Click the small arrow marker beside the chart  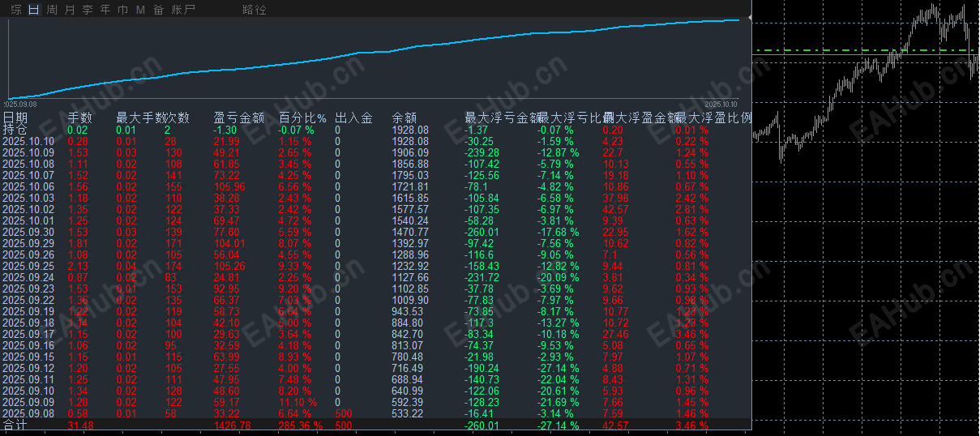pyautogui.click(x=750, y=16)
